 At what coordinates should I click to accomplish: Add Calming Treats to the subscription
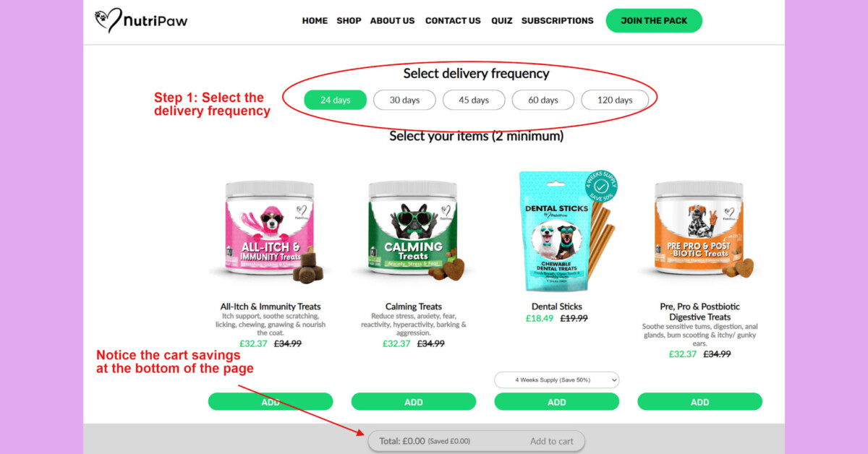(x=414, y=402)
